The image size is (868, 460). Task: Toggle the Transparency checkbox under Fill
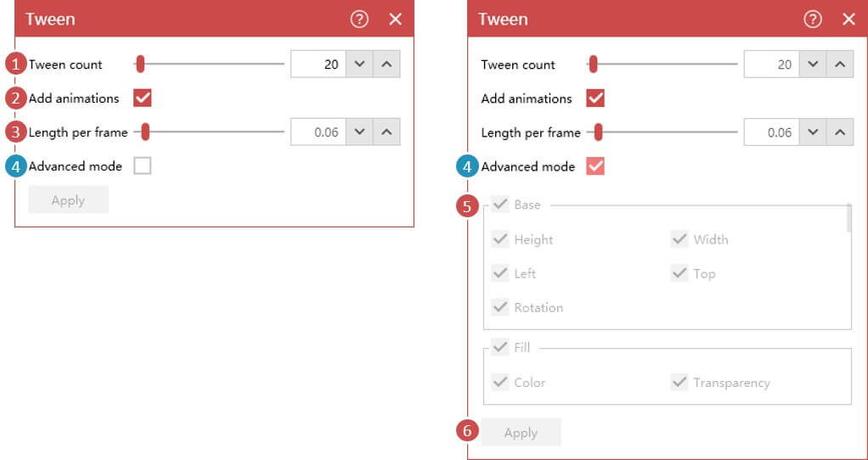click(x=679, y=382)
